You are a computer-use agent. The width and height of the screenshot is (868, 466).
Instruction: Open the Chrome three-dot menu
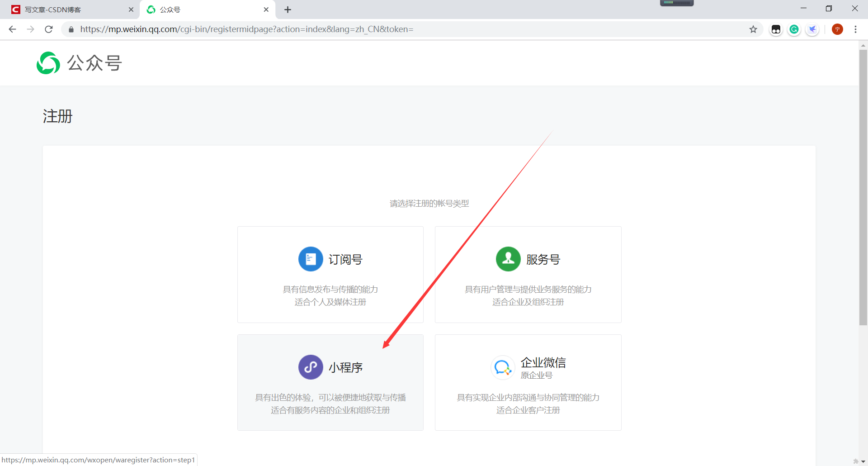[855, 29]
